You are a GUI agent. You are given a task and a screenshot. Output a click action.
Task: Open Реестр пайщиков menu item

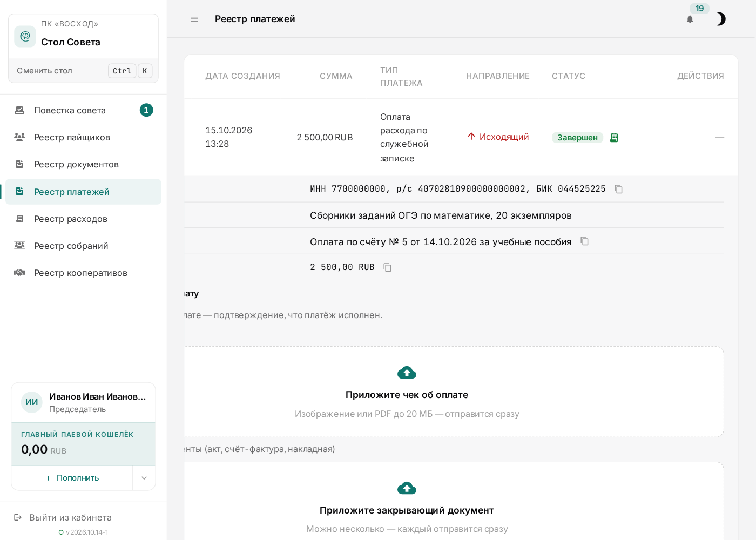pos(84,137)
